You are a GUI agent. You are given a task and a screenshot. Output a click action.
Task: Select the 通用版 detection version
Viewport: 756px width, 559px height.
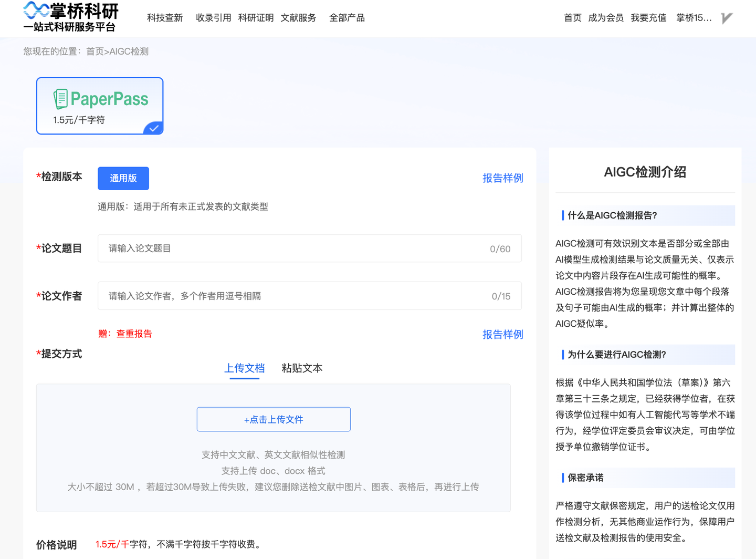point(123,178)
